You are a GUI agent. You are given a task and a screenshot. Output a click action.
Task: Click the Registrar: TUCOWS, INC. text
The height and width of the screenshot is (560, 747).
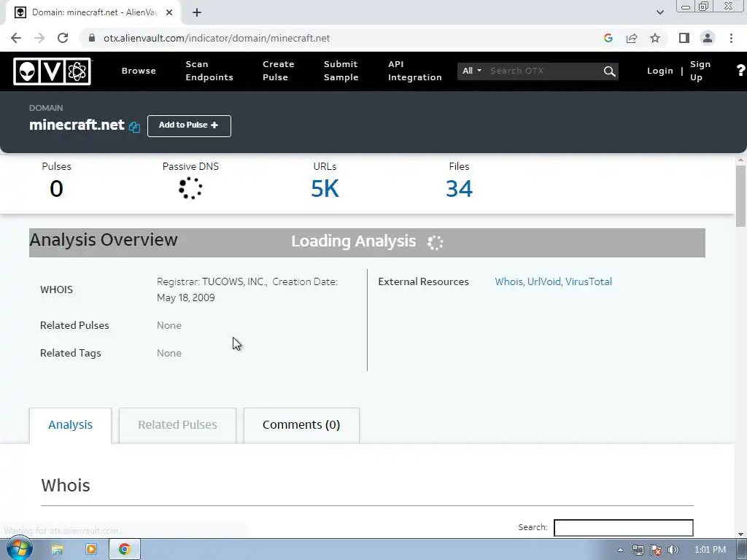pyautogui.click(x=212, y=281)
